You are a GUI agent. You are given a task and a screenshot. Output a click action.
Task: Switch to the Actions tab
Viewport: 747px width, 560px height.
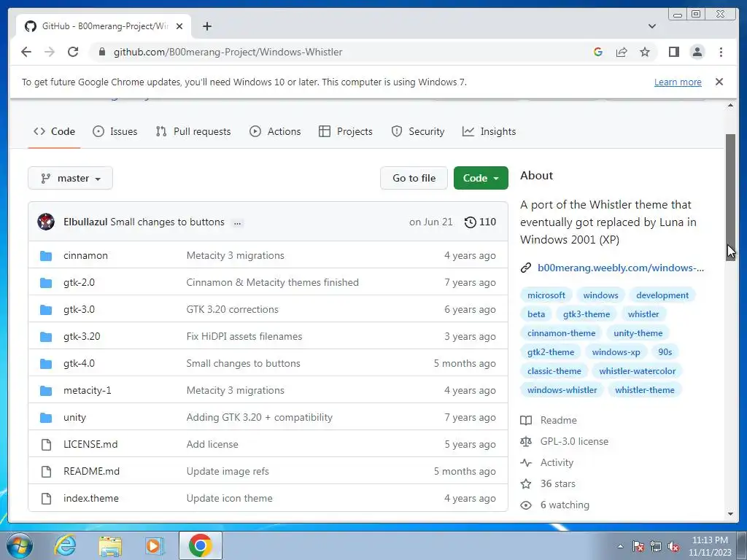[x=275, y=131]
